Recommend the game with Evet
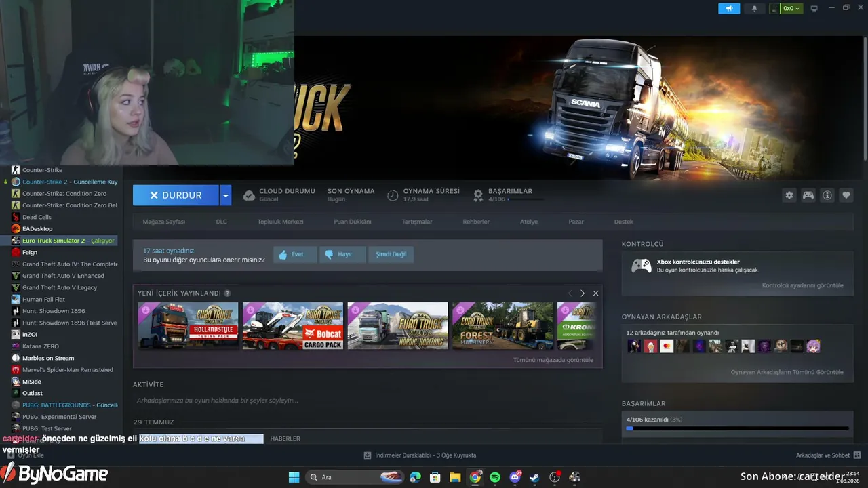The image size is (868, 488). pos(295,254)
